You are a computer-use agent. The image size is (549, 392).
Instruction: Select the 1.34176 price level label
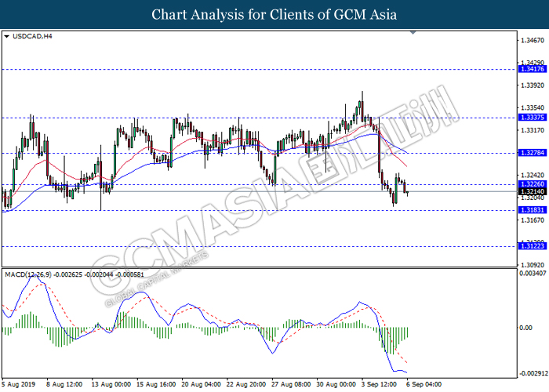(532, 69)
